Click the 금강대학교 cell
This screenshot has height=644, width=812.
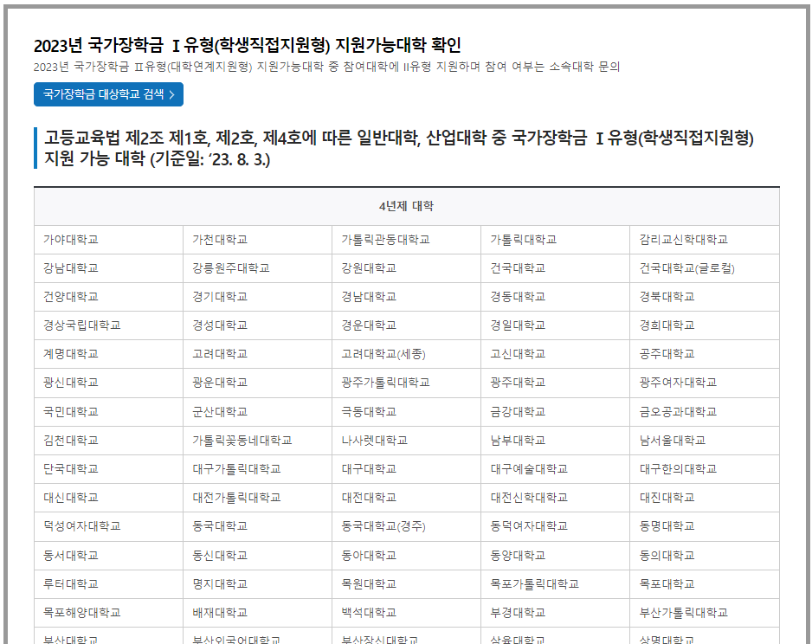tap(555, 412)
